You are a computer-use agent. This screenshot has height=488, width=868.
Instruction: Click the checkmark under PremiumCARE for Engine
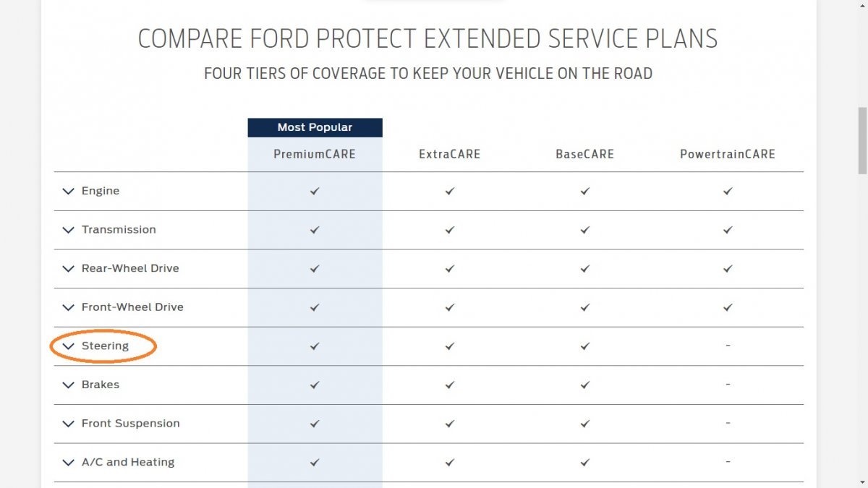pyautogui.click(x=314, y=191)
